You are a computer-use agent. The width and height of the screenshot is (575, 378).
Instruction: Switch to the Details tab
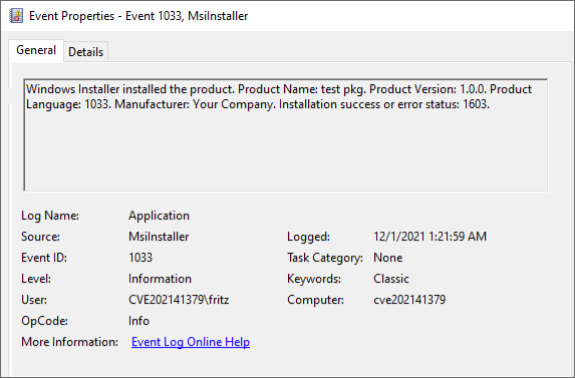[x=86, y=52]
